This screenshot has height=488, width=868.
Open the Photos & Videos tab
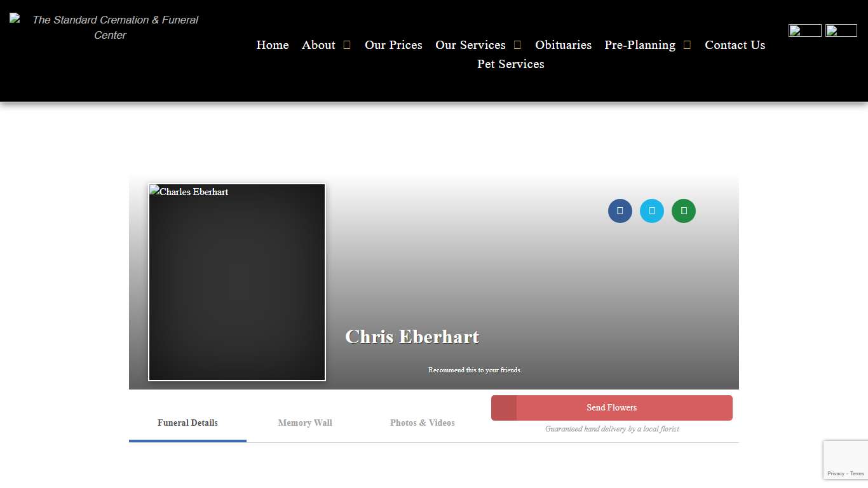pyautogui.click(x=423, y=423)
